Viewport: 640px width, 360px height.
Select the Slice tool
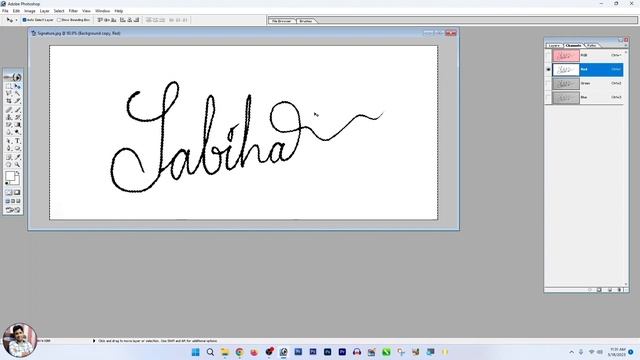point(18,101)
